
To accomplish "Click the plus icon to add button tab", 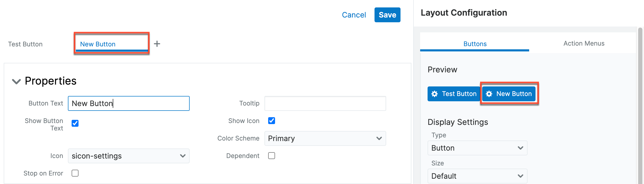I will point(157,44).
